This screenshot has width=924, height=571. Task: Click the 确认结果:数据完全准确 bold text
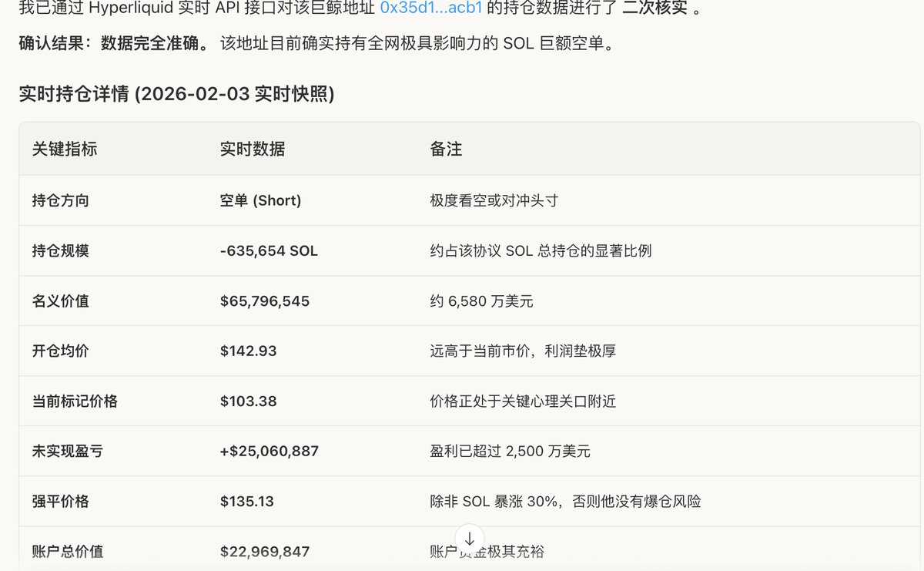click(114, 42)
